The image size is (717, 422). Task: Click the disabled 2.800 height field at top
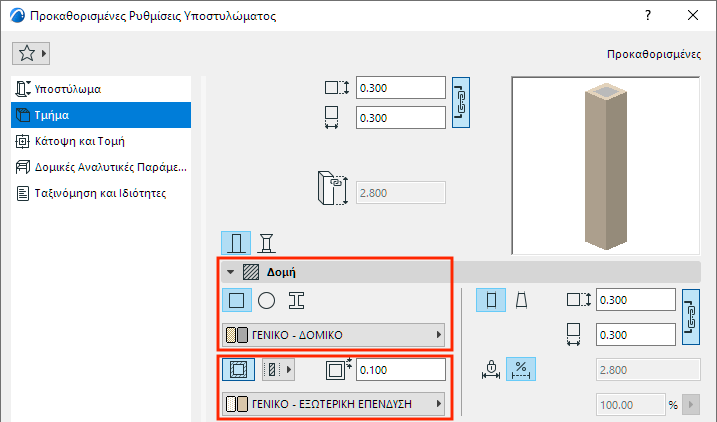tap(401, 192)
